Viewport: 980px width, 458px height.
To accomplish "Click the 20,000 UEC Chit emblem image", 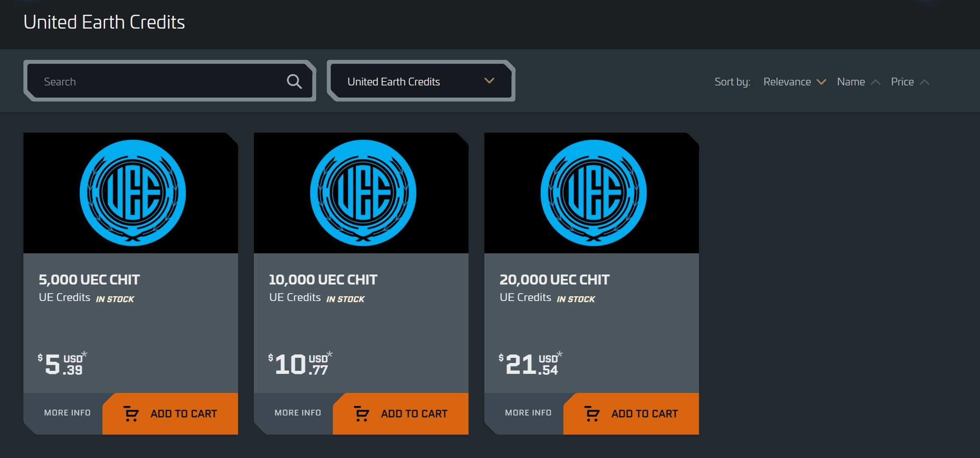I will click(593, 193).
